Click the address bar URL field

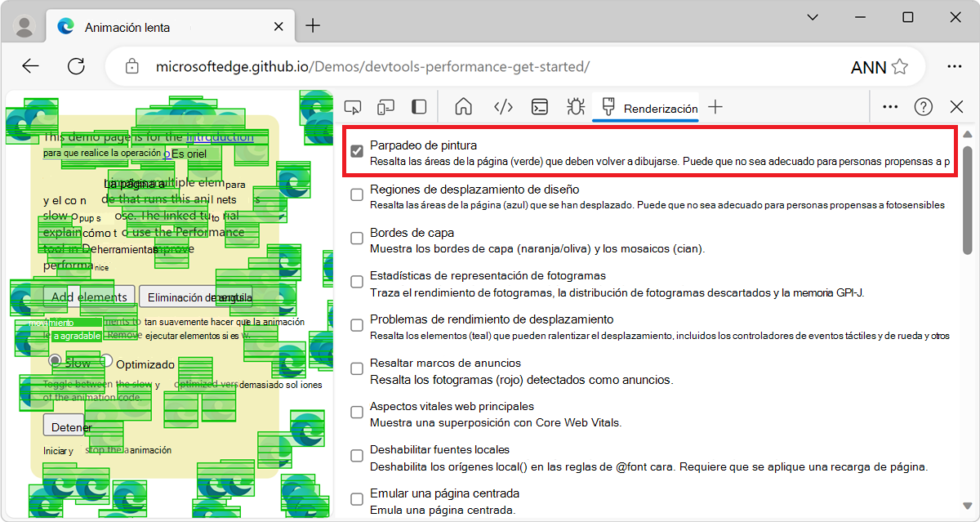tap(372, 66)
